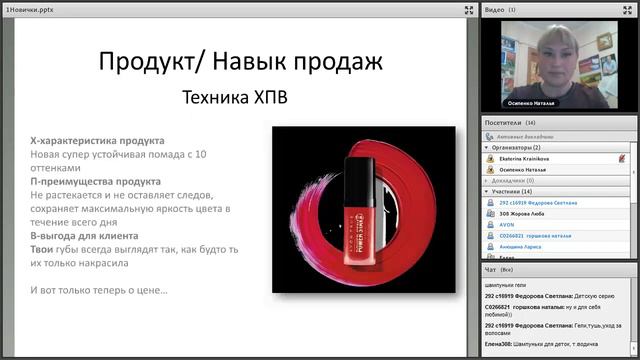
Task: Click heading 'П-преимущества продукта' on slide
Action: coord(96,182)
